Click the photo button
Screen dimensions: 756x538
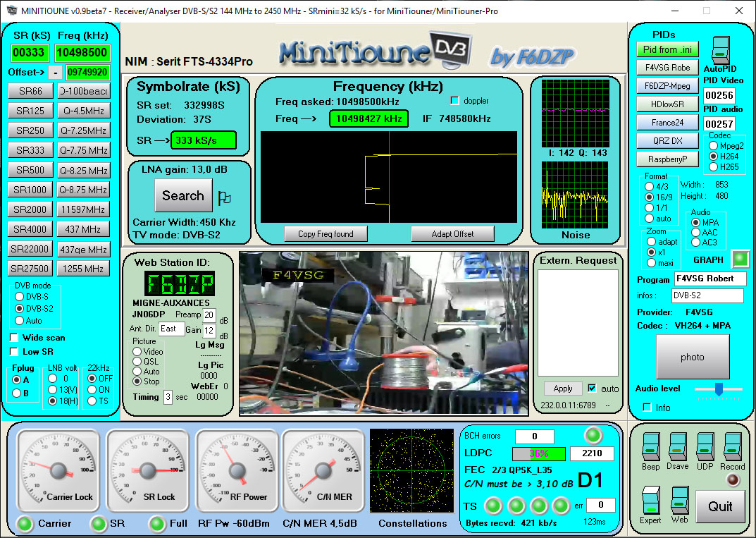[x=693, y=357]
